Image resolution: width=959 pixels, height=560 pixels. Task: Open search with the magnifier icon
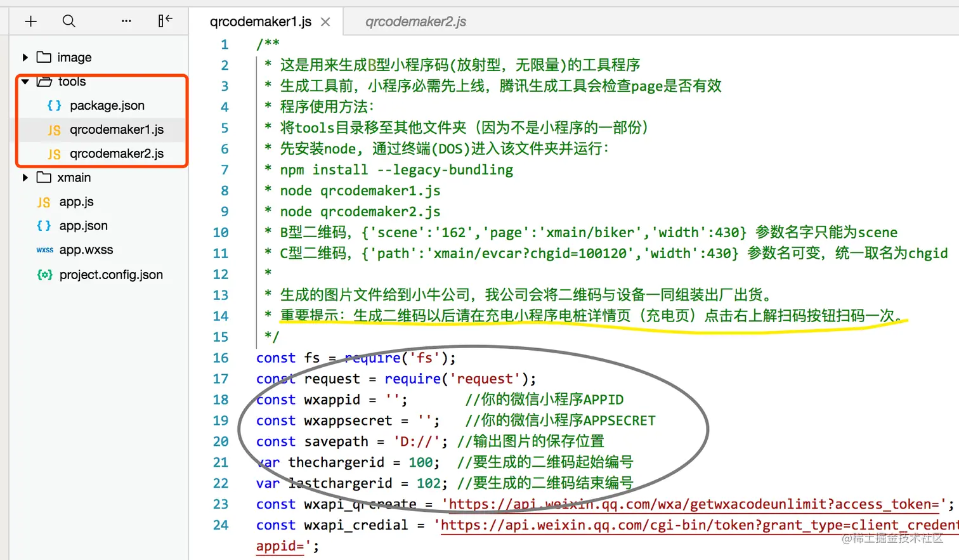[69, 22]
